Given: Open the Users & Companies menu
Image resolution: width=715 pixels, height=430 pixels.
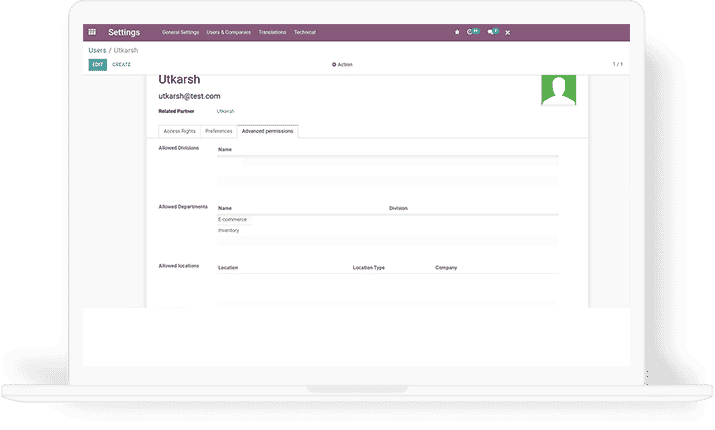Looking at the screenshot, I should click(228, 32).
